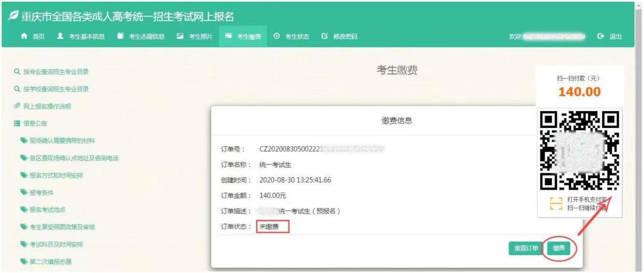Image resolution: width=644 pixels, height=273 pixels.
Task: Click the 信息公告 section heading
Action: pyautogui.click(x=35, y=124)
